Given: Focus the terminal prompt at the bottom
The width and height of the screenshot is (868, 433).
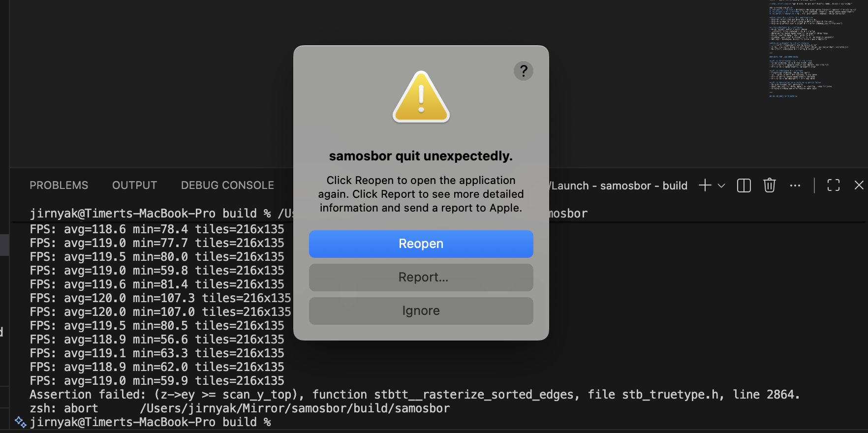Looking at the screenshot, I should (150, 422).
